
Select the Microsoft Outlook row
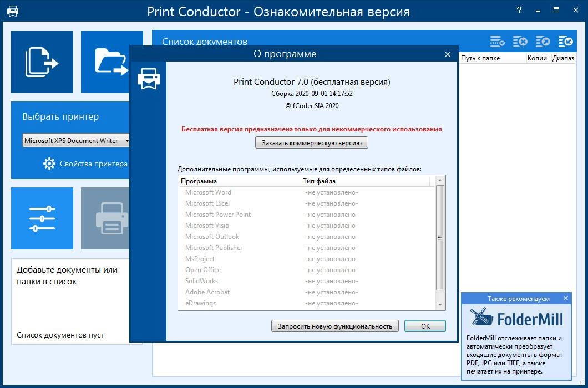(x=307, y=237)
